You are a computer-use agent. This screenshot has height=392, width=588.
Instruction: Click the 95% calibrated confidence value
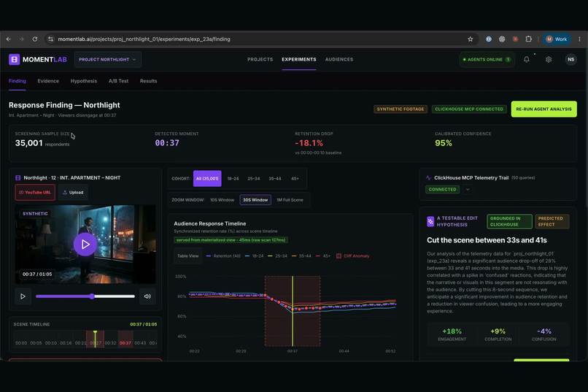pyautogui.click(x=444, y=143)
